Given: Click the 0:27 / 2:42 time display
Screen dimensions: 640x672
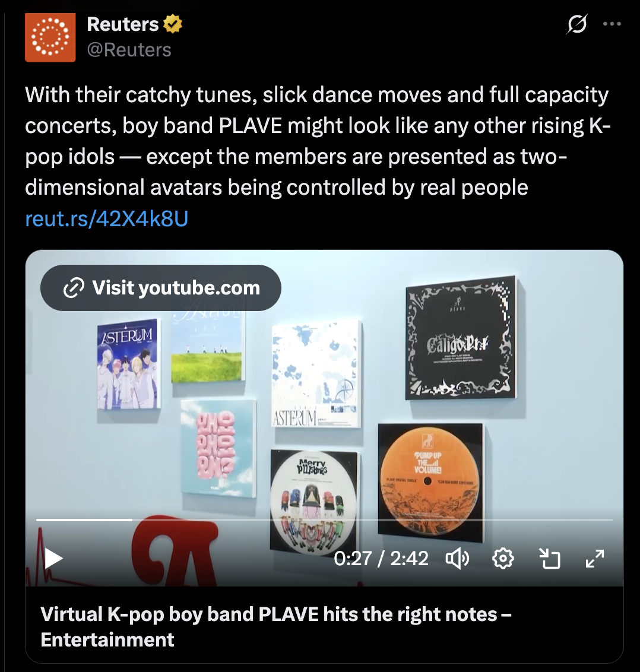Looking at the screenshot, I should pos(381,559).
